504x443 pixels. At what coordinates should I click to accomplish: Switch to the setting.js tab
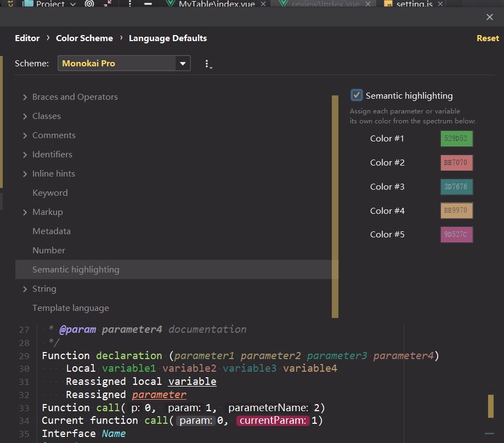(x=414, y=4)
